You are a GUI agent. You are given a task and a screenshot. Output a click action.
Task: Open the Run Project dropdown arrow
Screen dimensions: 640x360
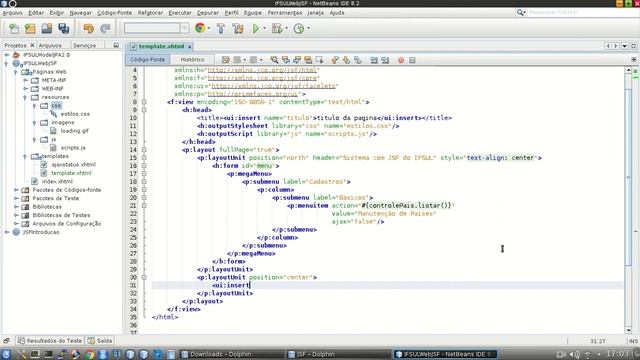pos(264,29)
